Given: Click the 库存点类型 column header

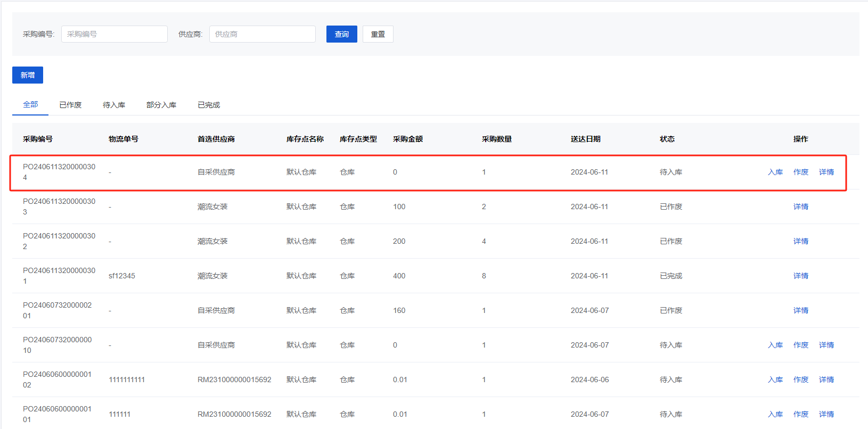Looking at the screenshot, I should [x=358, y=139].
